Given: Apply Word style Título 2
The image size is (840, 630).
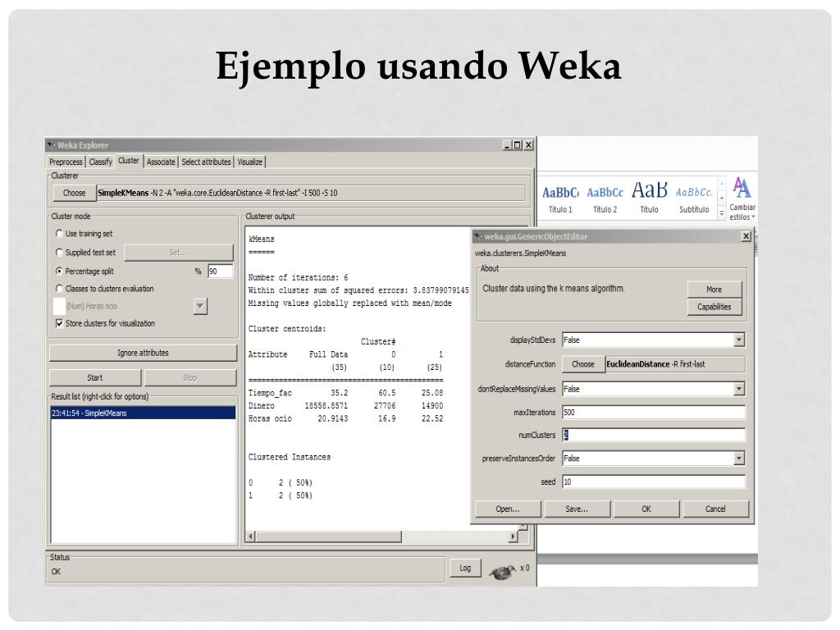Looking at the screenshot, I should tap(605, 199).
